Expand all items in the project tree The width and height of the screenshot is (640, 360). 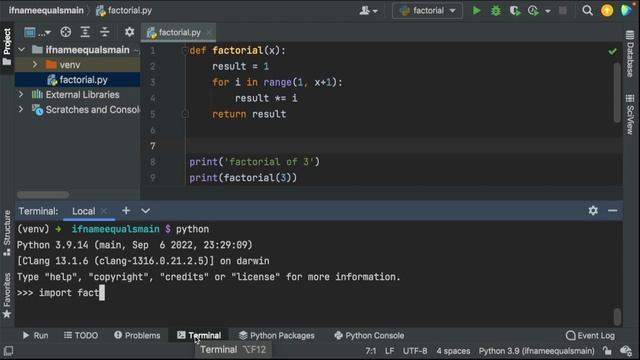(85, 32)
